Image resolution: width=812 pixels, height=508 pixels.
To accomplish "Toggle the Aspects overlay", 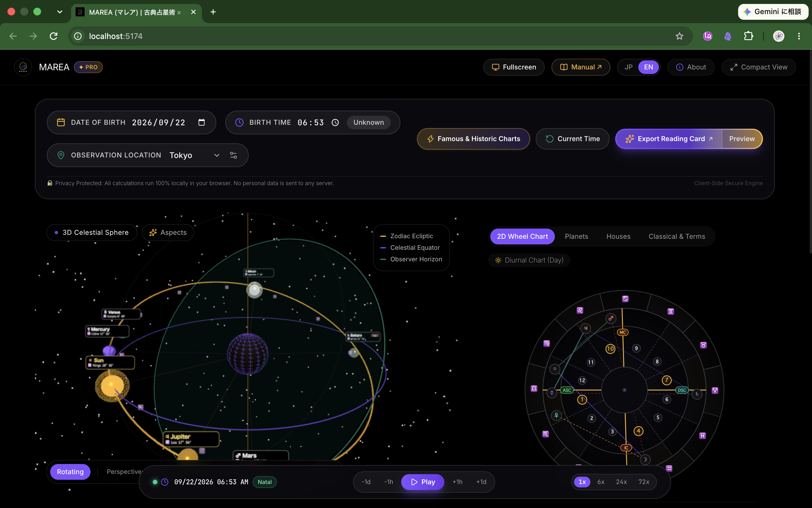I will [x=168, y=233].
